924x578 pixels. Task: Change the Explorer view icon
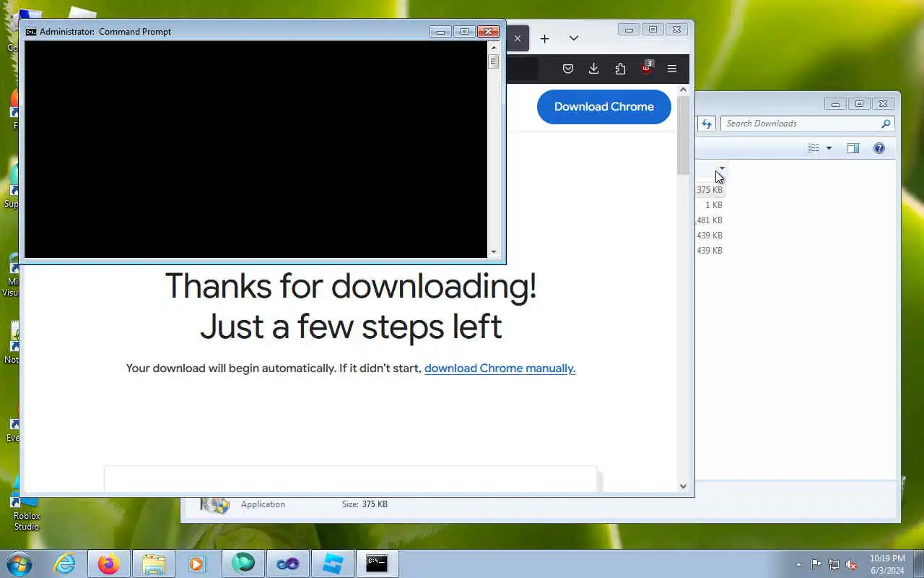coord(814,148)
